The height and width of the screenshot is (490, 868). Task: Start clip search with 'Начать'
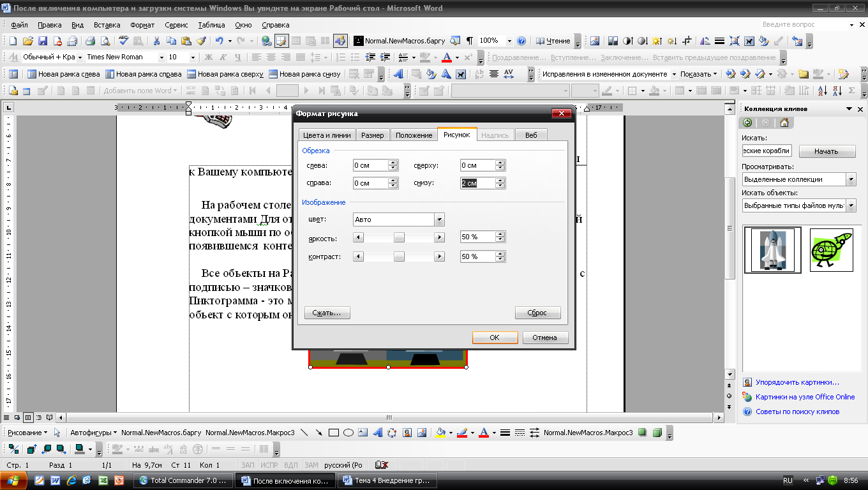[x=827, y=151]
